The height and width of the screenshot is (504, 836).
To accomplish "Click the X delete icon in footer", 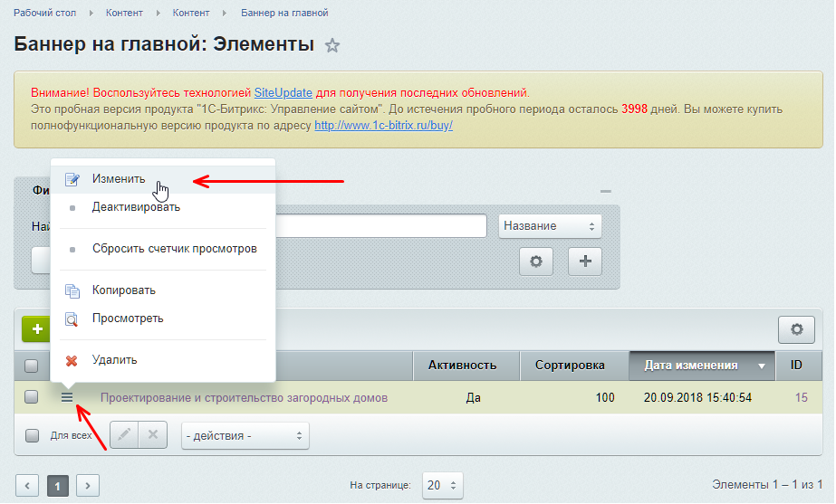I will pyautogui.click(x=152, y=435).
